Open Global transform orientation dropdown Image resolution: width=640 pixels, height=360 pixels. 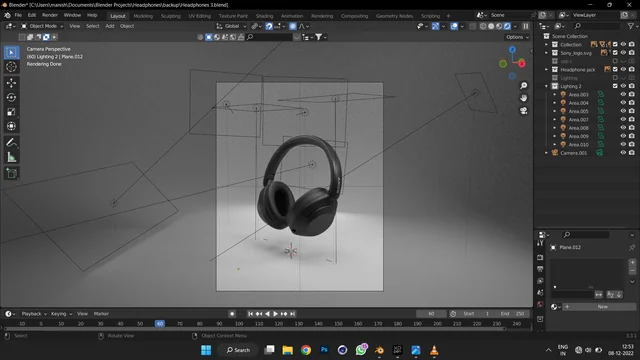click(x=231, y=26)
